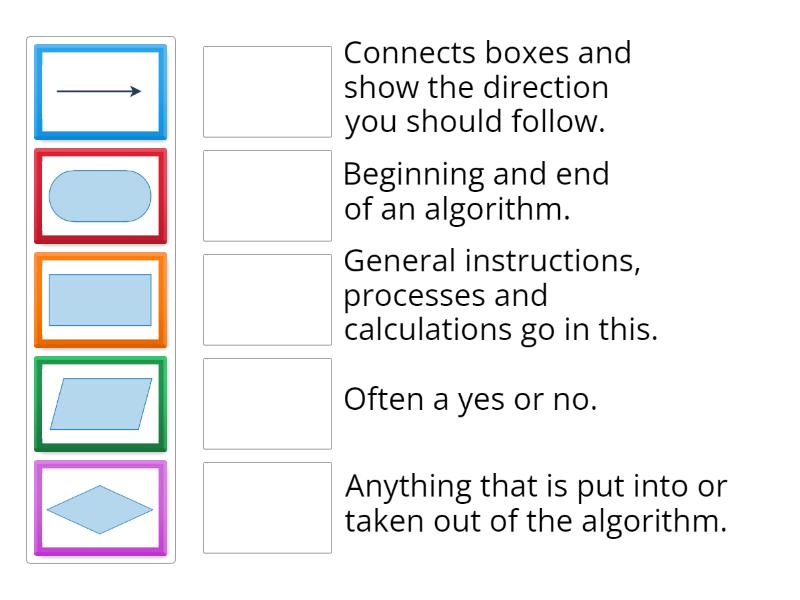Choose the green parallelogram input/output symbol
800x600 pixels.
pos(100,404)
